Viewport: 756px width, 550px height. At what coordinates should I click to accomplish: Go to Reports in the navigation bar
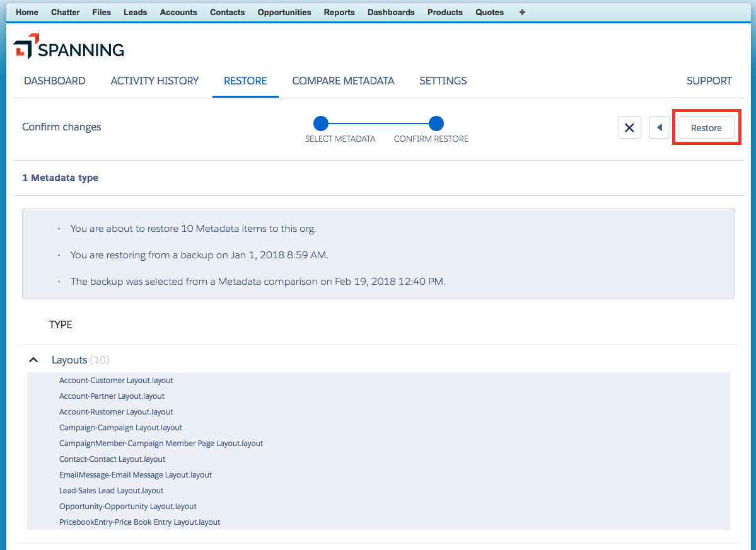pos(339,12)
